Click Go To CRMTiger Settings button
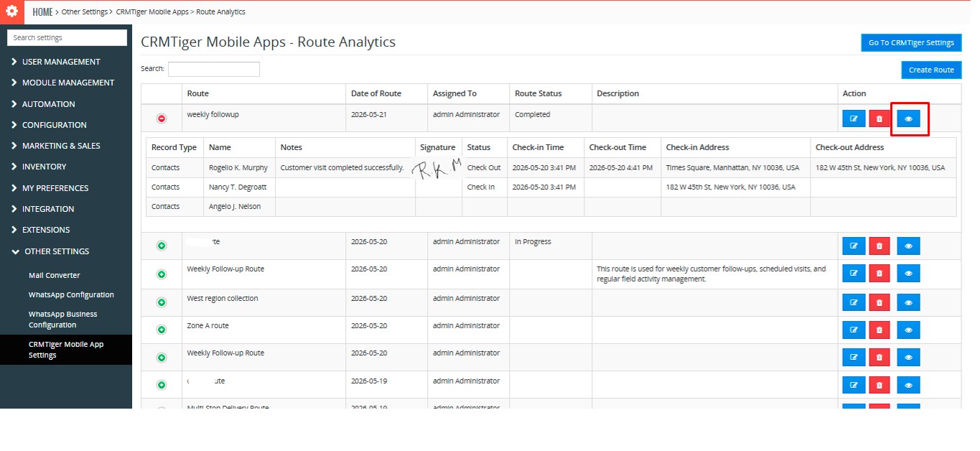This screenshot has height=451, width=980. pyautogui.click(x=911, y=42)
